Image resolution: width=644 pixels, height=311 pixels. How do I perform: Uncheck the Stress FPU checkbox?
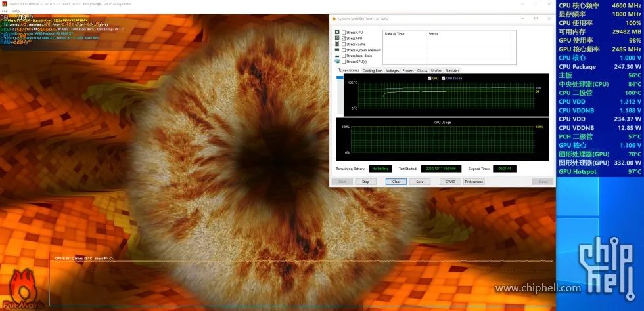pos(344,38)
